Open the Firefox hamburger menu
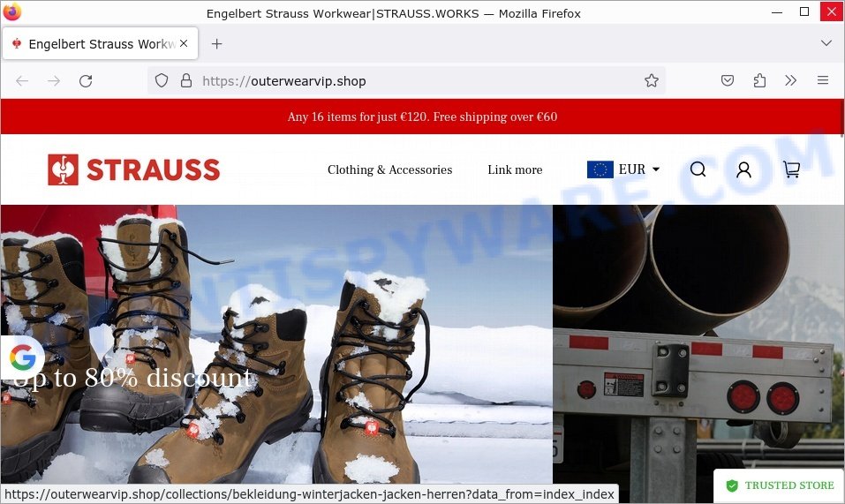845x504 pixels. tap(823, 81)
